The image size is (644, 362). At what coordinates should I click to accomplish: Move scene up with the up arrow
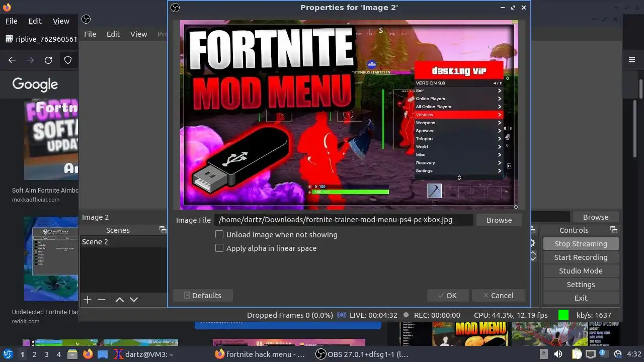(x=120, y=299)
